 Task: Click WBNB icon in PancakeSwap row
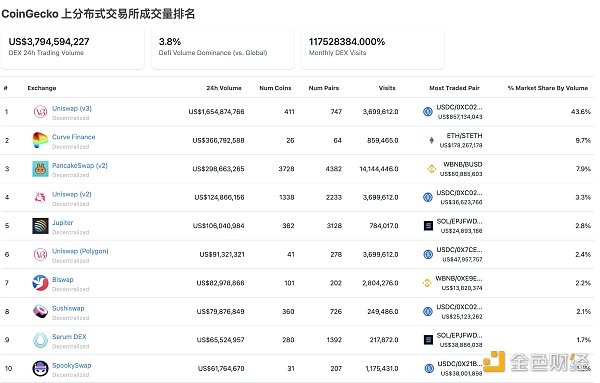(432, 169)
